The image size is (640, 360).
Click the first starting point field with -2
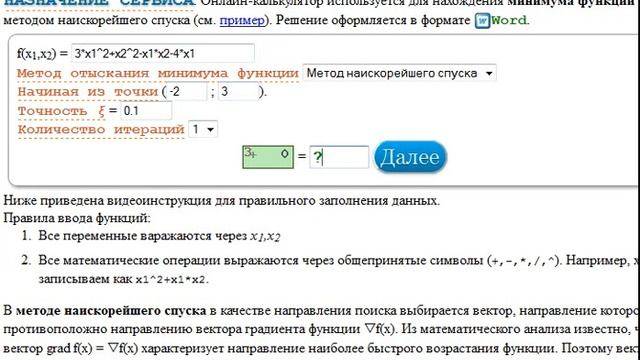pos(186,91)
